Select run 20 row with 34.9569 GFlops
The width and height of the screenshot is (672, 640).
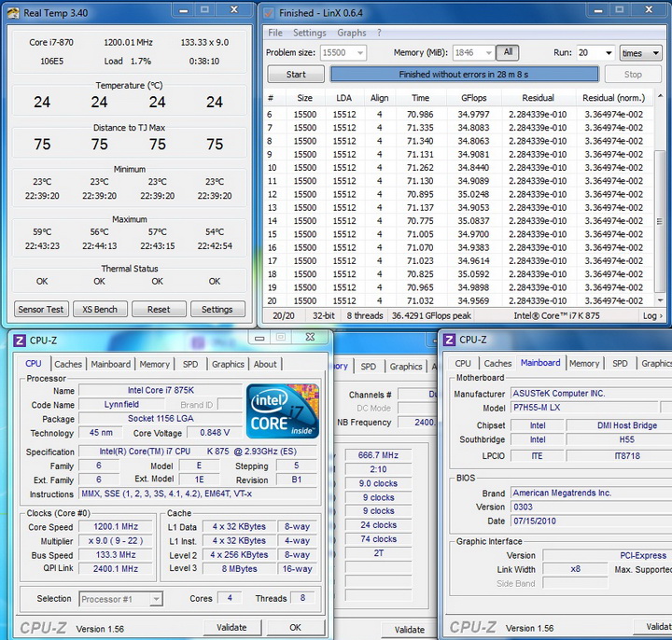459,300
